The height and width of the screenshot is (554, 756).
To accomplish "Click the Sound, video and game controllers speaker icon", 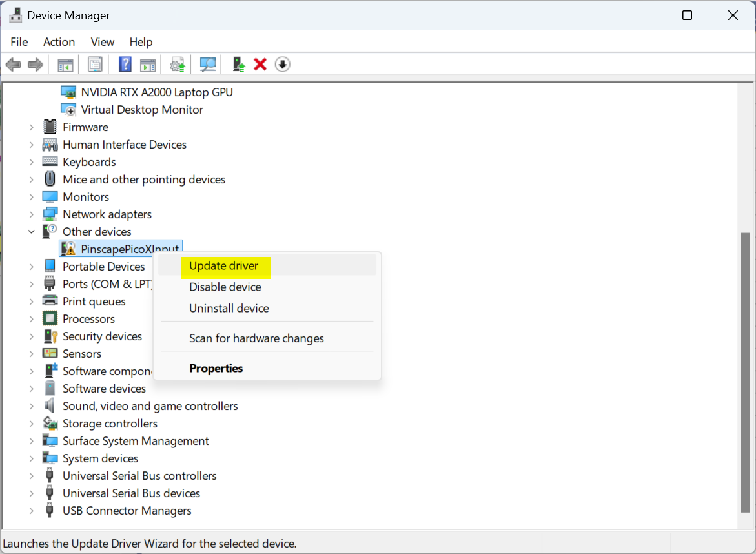I will (x=49, y=406).
